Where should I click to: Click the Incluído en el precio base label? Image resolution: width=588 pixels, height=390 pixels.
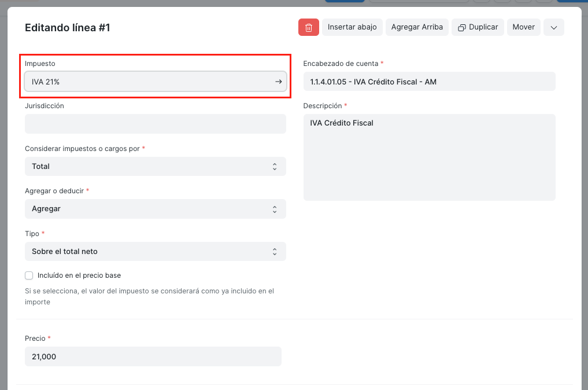pos(79,275)
